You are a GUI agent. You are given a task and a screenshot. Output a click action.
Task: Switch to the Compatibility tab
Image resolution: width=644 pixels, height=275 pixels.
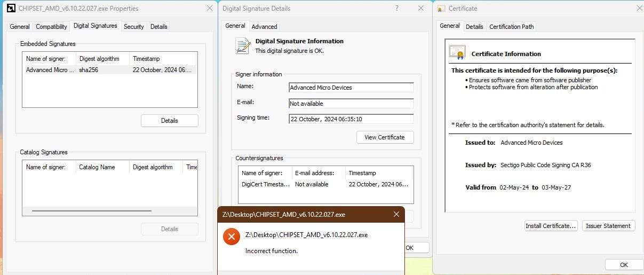pyautogui.click(x=51, y=26)
